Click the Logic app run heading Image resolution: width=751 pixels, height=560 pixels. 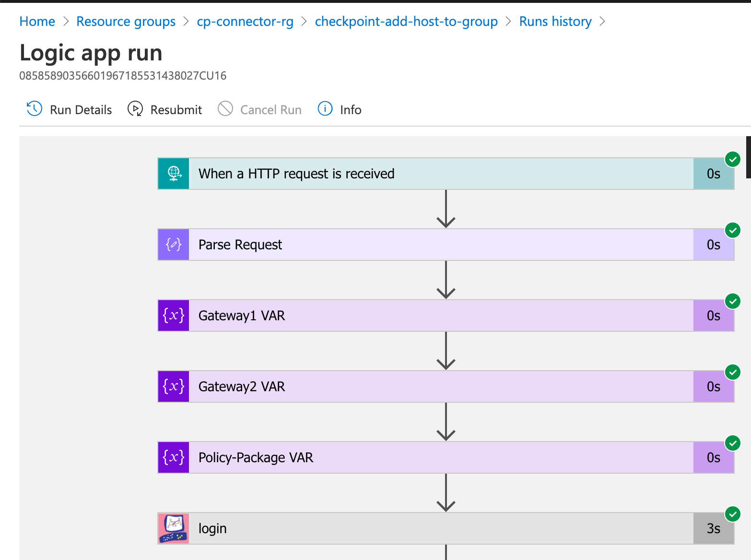[x=91, y=53]
